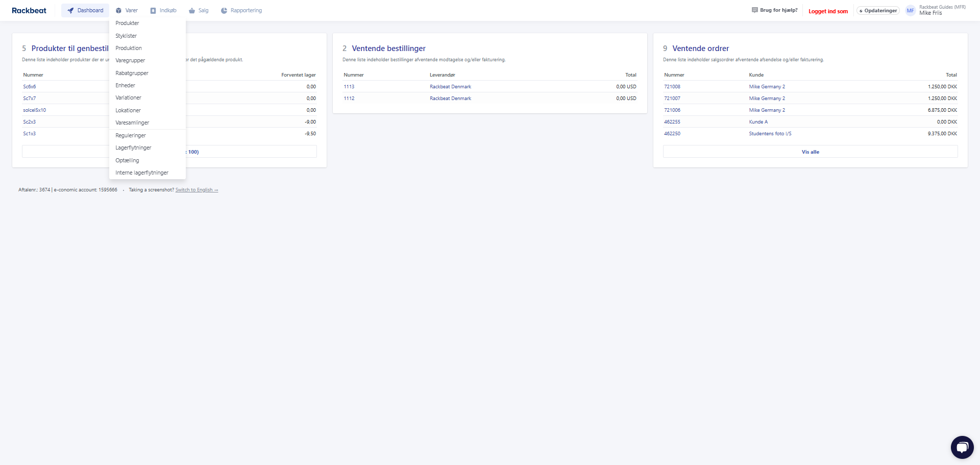980x465 pixels.
Task: Open the chat widget bubble
Action: point(962,448)
